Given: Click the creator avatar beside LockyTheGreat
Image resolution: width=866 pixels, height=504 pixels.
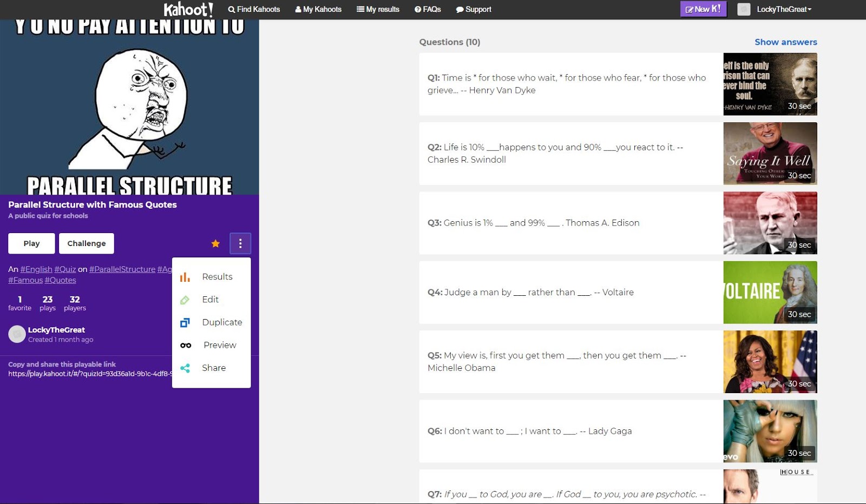Looking at the screenshot, I should pos(17,334).
